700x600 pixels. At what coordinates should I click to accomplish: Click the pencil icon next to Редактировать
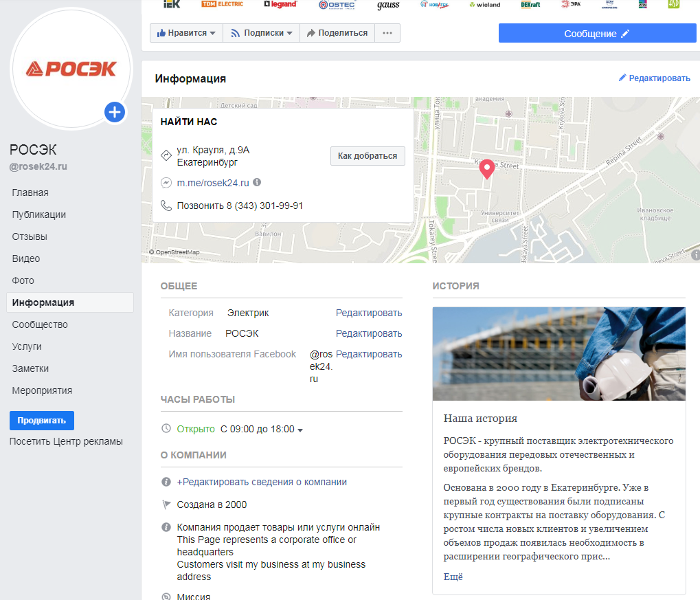coord(622,78)
